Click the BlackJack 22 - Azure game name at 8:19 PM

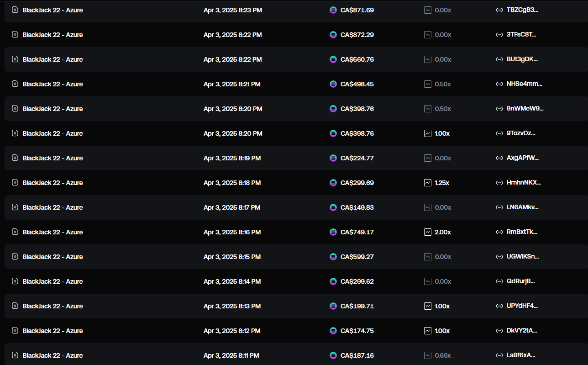52,158
